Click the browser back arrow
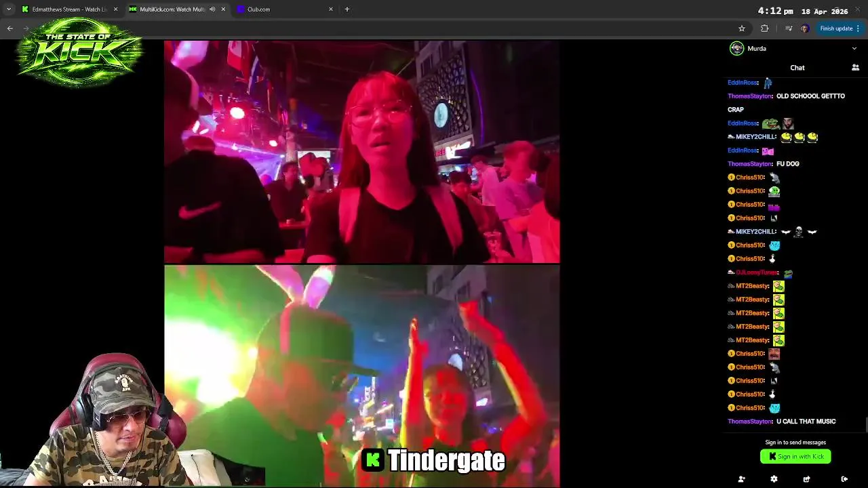This screenshot has width=868, height=488. (x=9, y=28)
